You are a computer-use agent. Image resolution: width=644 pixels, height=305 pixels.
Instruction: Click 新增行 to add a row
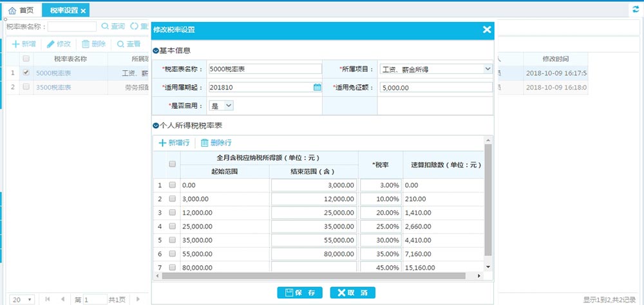174,143
